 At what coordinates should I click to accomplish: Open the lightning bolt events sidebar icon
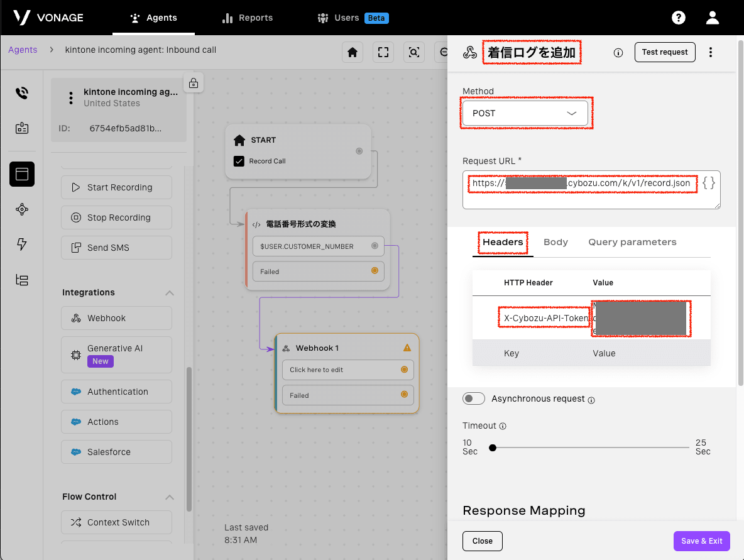coord(22,244)
